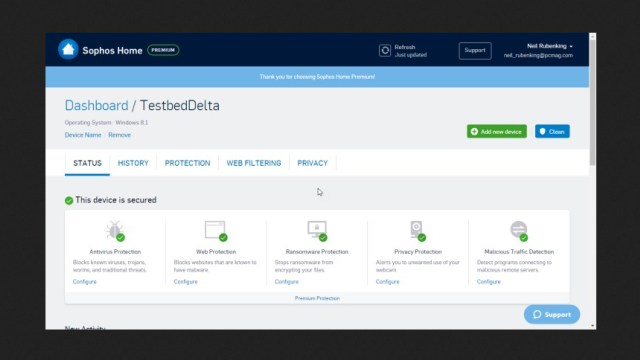This screenshot has width=640, height=360.
Task: Open the Privacy tab
Action: coord(312,163)
